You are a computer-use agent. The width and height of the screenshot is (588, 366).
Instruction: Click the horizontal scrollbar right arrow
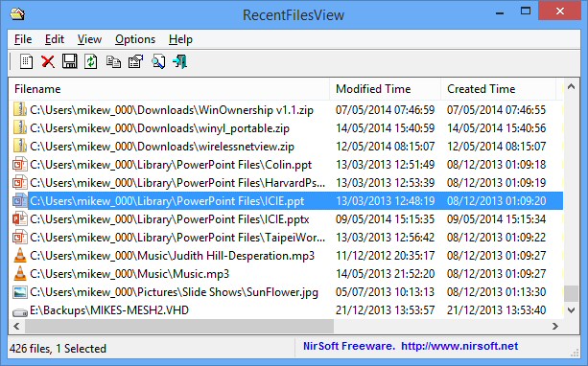(x=555, y=327)
